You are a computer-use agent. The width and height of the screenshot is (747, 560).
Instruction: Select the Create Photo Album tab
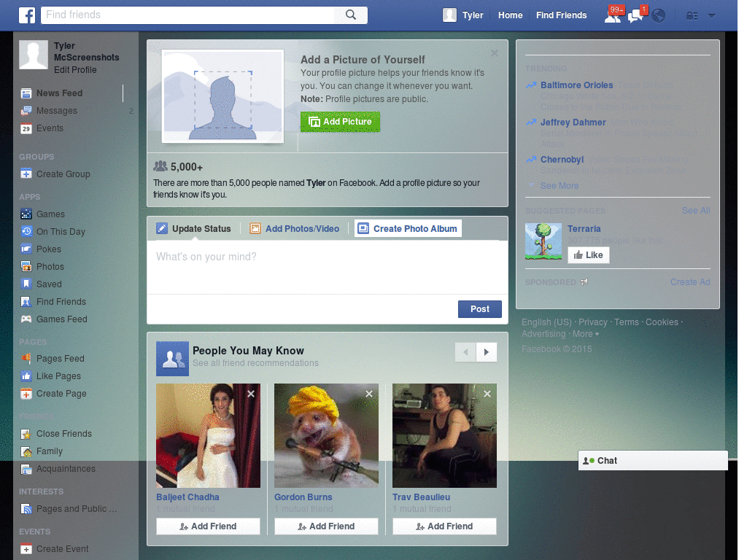coord(408,228)
